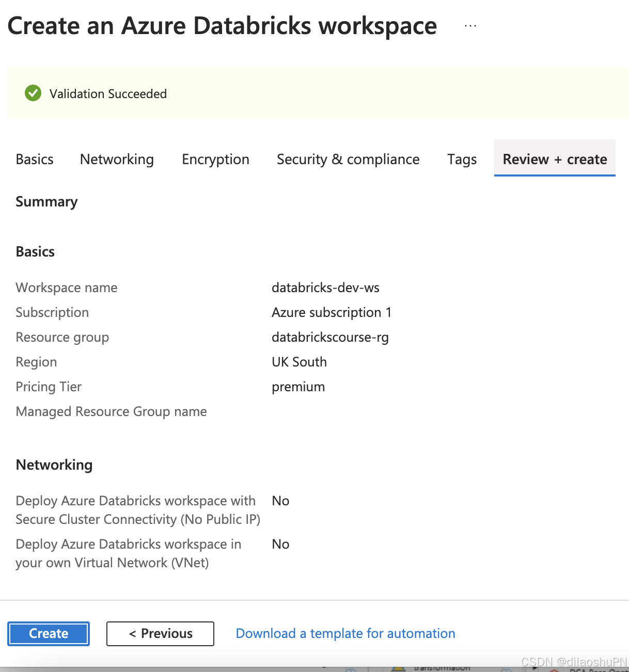The width and height of the screenshot is (629, 672).
Task: Click the green Validation Succeeded checkmark icon
Action: point(33,93)
